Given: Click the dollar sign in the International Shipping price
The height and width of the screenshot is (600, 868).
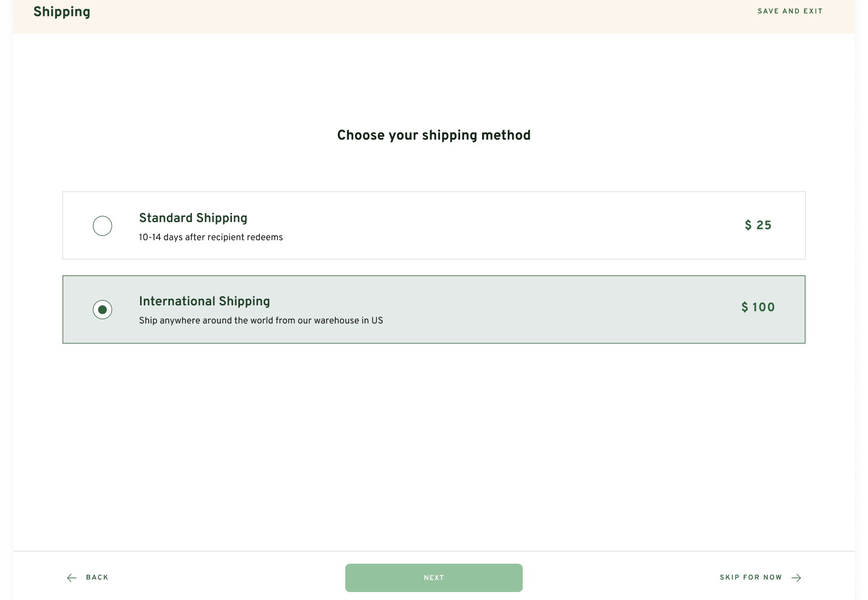Looking at the screenshot, I should [x=745, y=307].
